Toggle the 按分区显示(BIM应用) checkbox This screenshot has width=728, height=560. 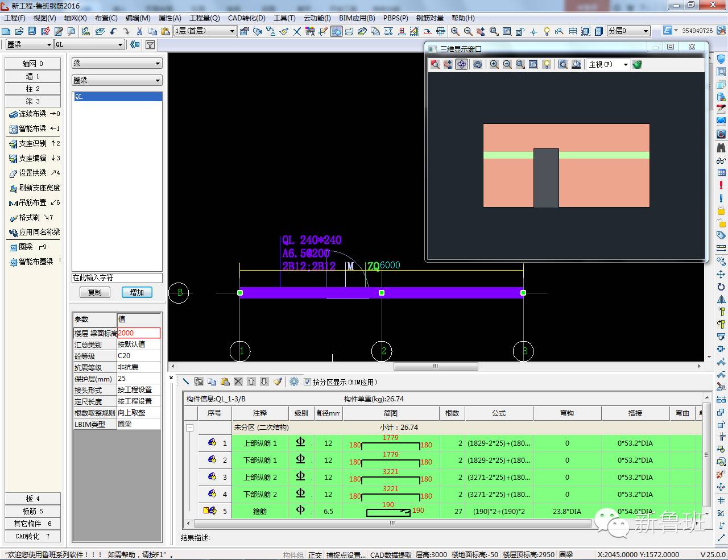[308, 382]
